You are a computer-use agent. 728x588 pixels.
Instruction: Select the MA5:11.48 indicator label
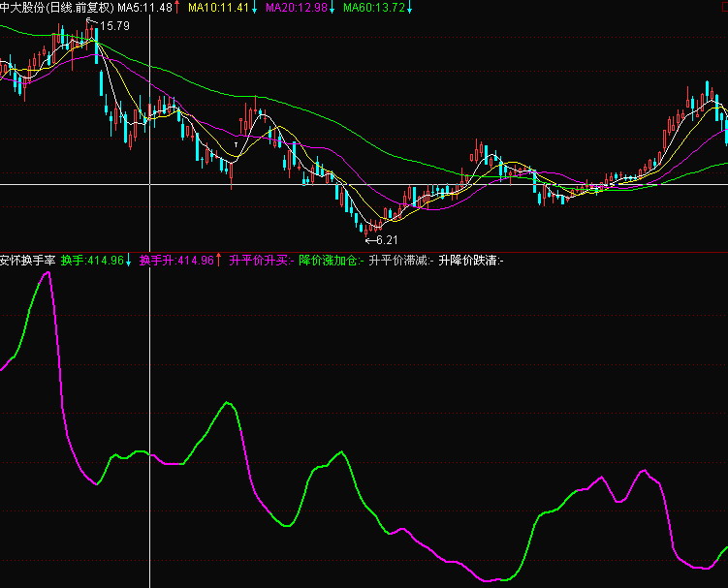click(x=144, y=8)
